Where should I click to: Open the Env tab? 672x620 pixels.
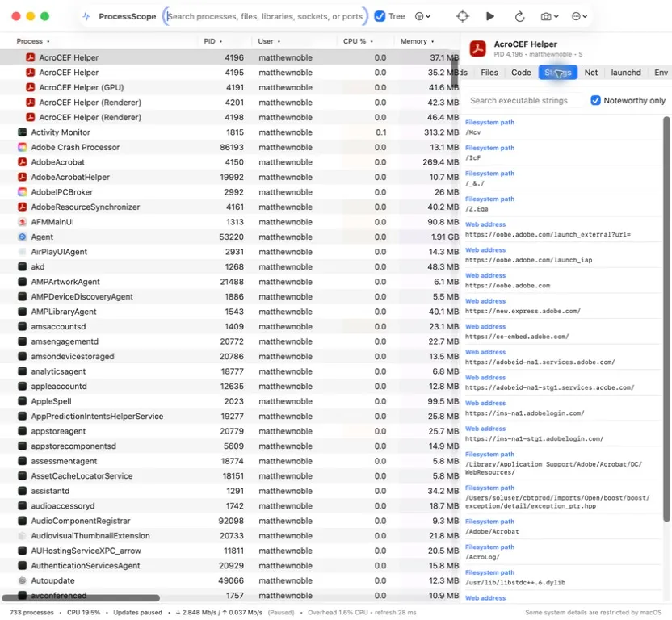click(661, 73)
